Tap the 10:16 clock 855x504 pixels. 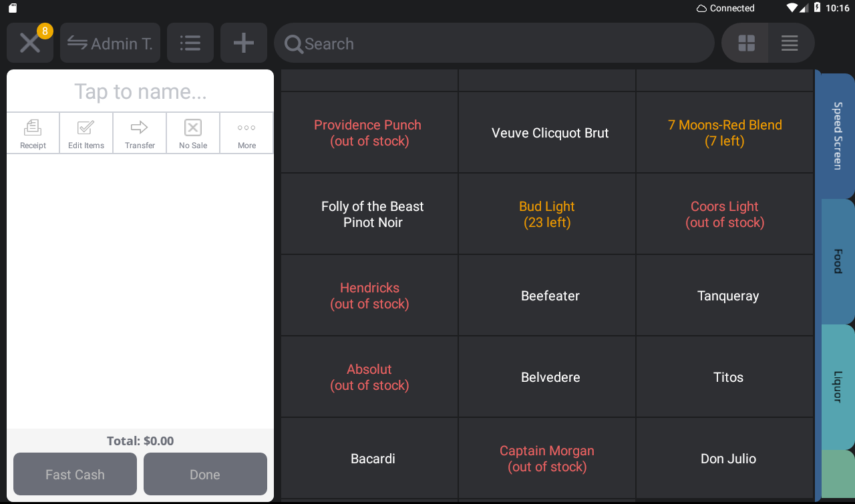click(838, 8)
